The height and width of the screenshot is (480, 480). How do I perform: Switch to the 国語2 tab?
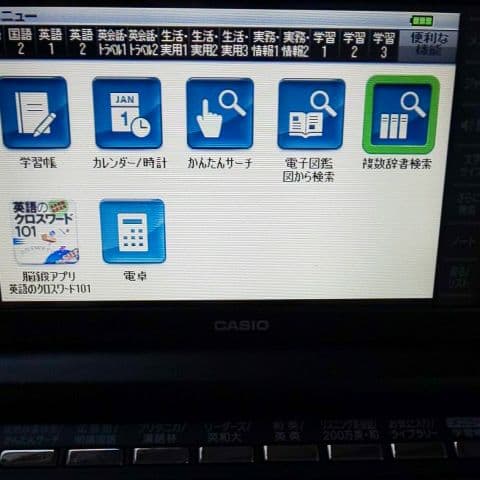tap(20, 42)
